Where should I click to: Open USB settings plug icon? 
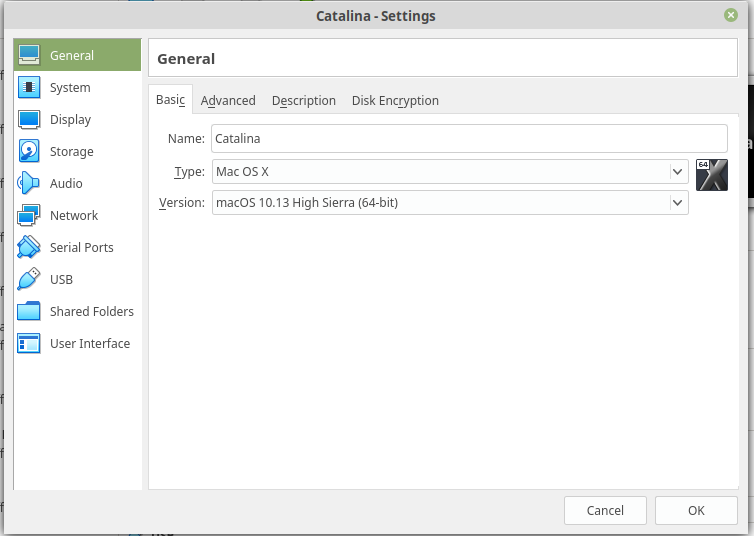pos(29,280)
